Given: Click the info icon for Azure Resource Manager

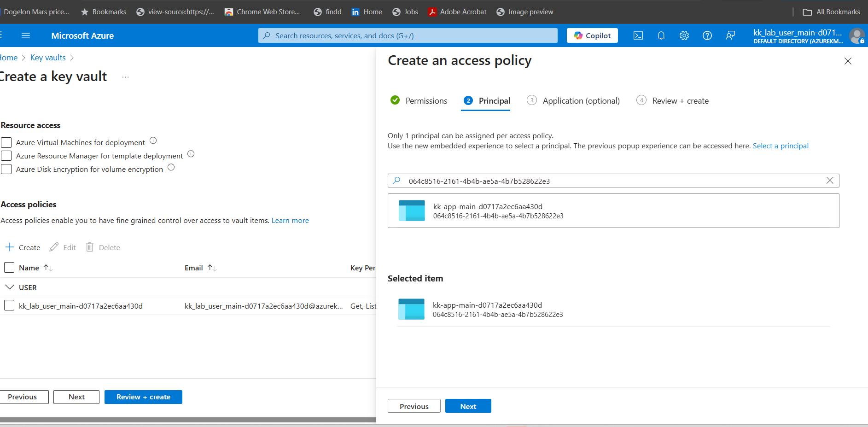Looking at the screenshot, I should pos(191,154).
